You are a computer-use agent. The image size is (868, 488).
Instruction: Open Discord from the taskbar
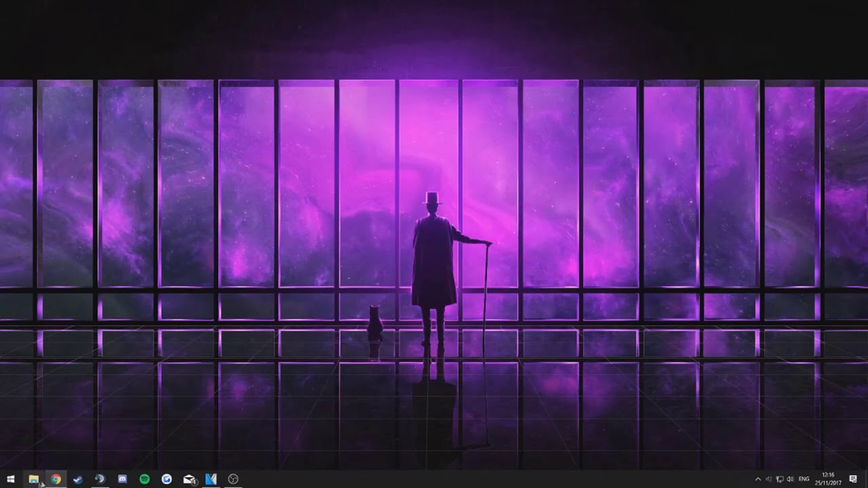(x=123, y=479)
